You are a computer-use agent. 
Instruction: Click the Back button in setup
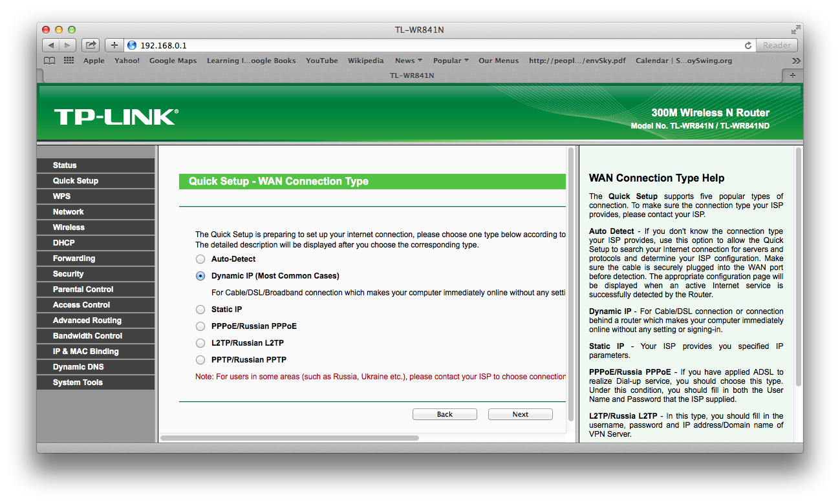pos(445,414)
